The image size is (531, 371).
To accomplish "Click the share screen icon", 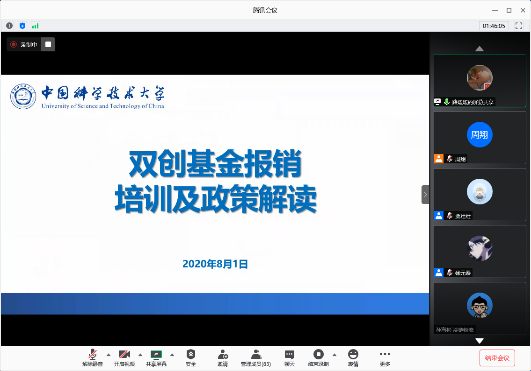I will (156, 358).
